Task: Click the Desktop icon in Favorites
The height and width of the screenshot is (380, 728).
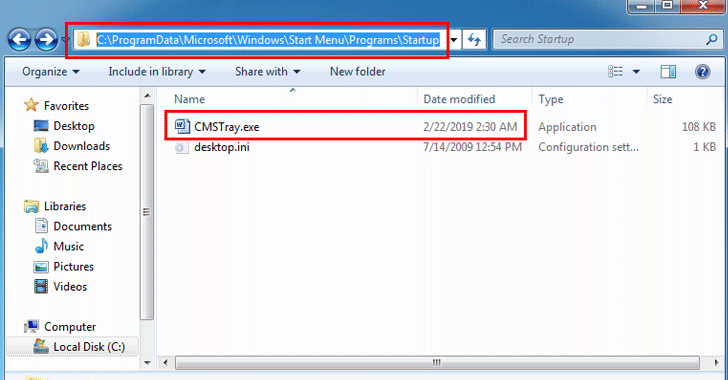Action: point(41,126)
